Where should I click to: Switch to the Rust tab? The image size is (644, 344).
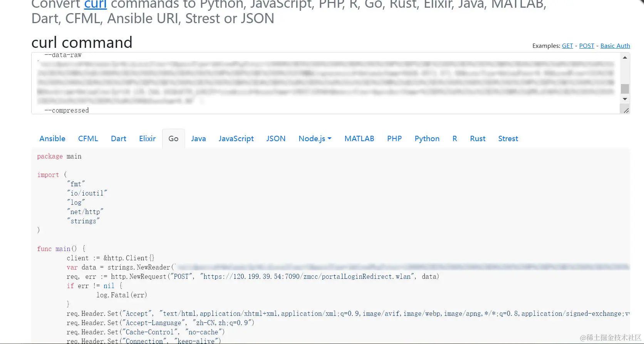point(478,138)
